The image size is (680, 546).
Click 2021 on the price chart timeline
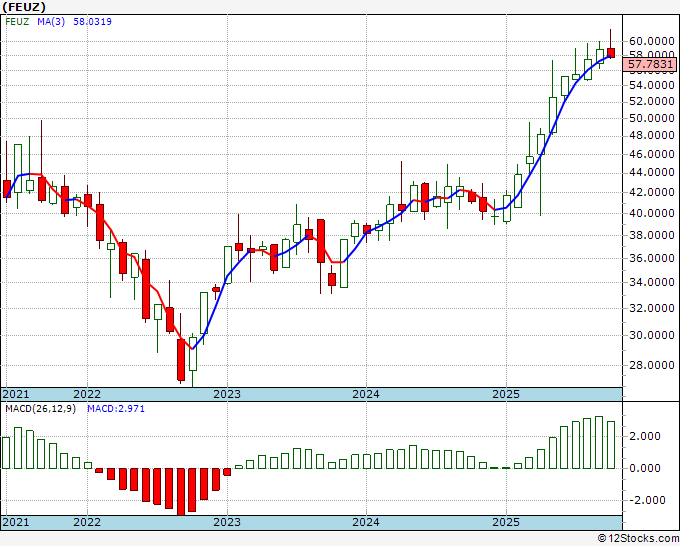pos(16,394)
